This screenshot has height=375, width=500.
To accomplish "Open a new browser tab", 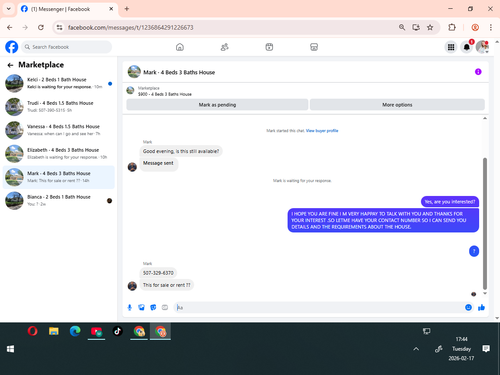I will [127, 9].
